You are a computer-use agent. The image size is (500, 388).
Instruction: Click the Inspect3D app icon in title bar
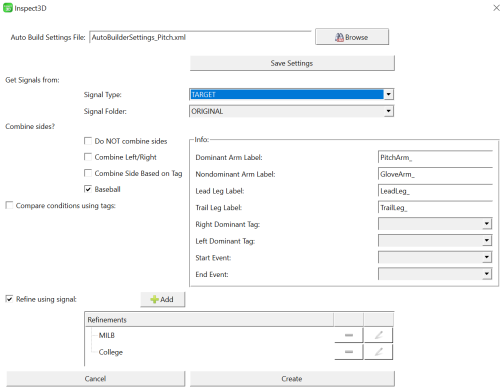[x=8, y=8]
